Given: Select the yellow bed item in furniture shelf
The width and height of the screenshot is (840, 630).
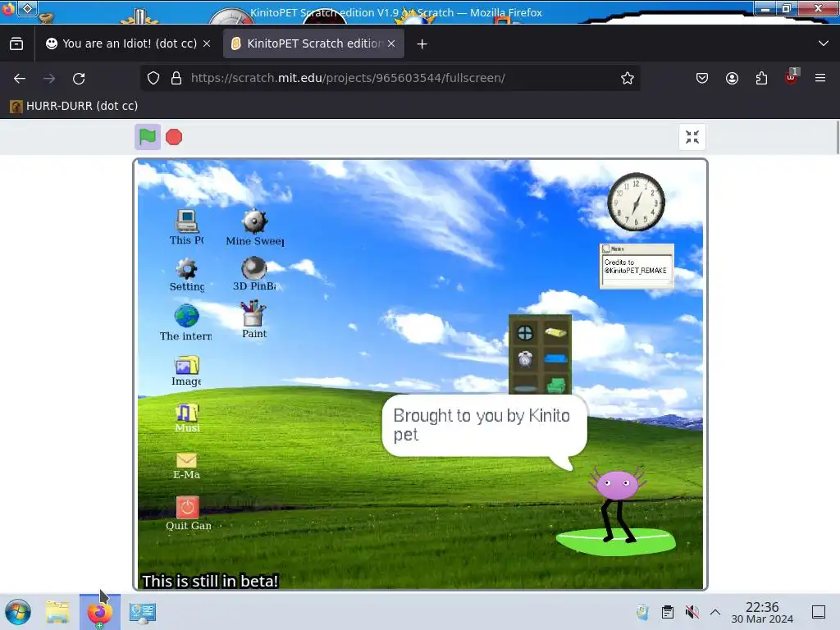Looking at the screenshot, I should tap(555, 333).
